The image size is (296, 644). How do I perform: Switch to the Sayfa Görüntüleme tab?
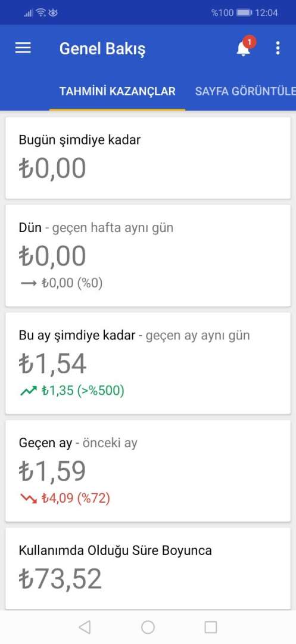click(245, 91)
